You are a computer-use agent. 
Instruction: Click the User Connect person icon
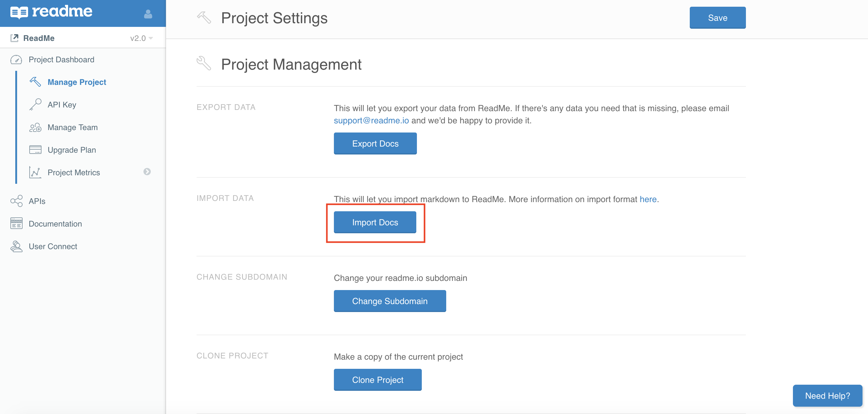pos(16,246)
